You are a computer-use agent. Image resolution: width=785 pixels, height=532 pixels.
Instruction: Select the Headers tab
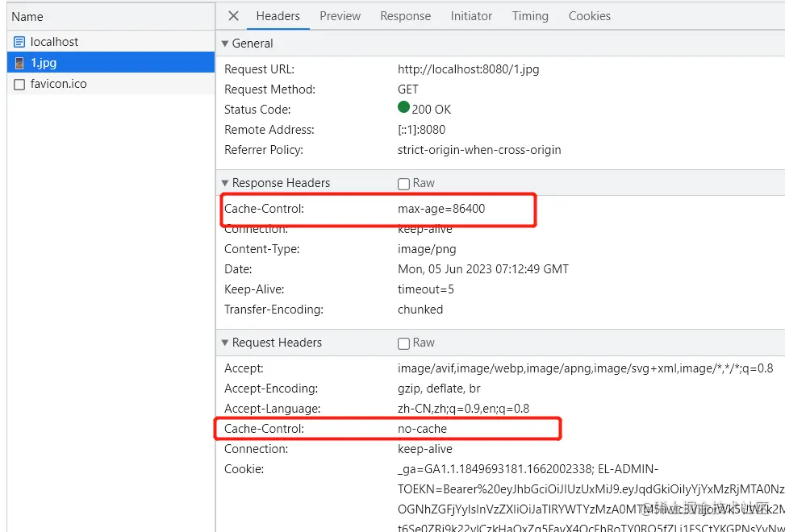278,16
